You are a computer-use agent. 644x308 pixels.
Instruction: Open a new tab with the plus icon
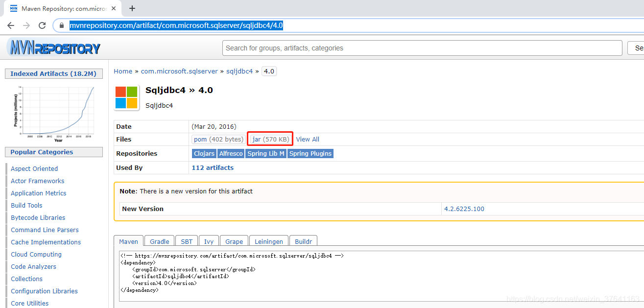click(132, 8)
